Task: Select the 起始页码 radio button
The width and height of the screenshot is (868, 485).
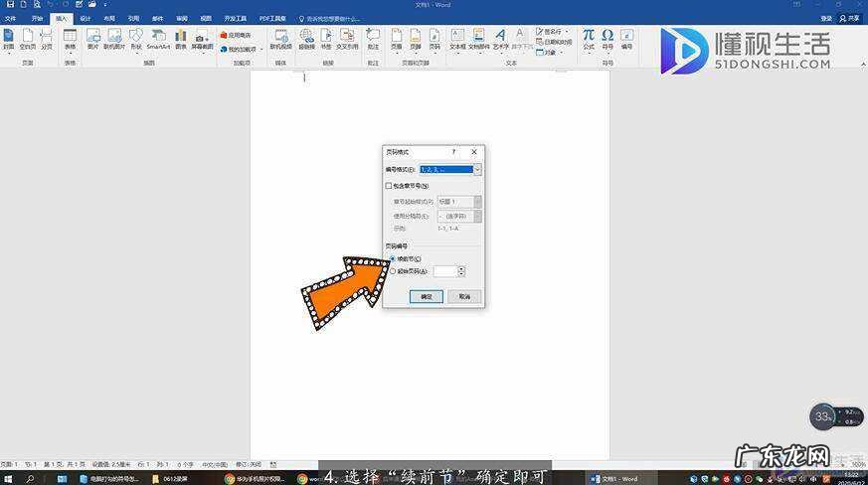Action: point(392,270)
